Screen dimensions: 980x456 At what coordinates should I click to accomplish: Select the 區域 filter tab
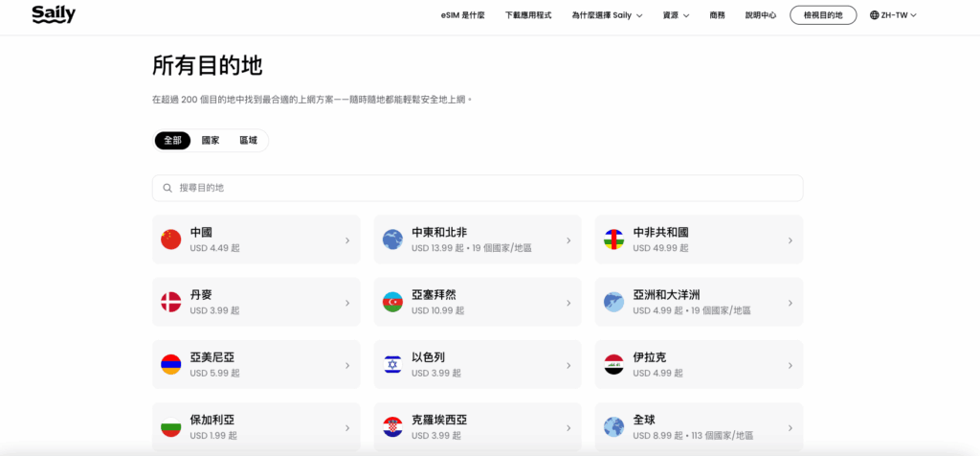click(248, 140)
